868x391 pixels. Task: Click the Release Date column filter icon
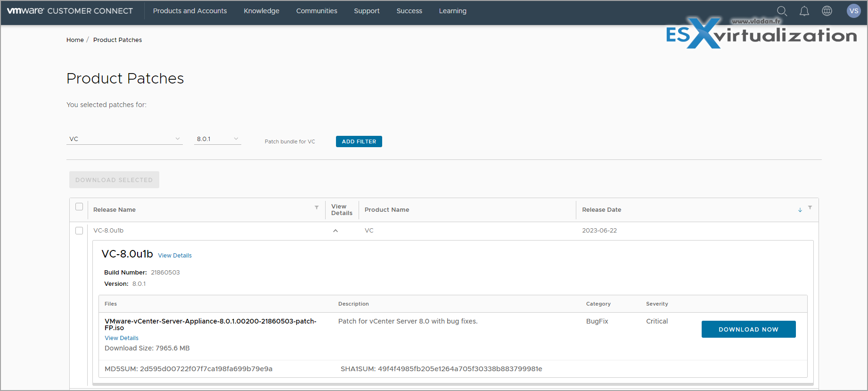click(810, 208)
